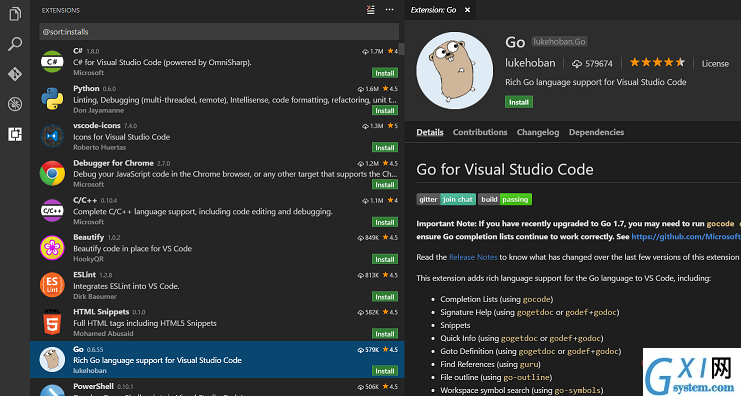Switch to the Changelog tab
The image size is (741, 396).
pyautogui.click(x=538, y=132)
